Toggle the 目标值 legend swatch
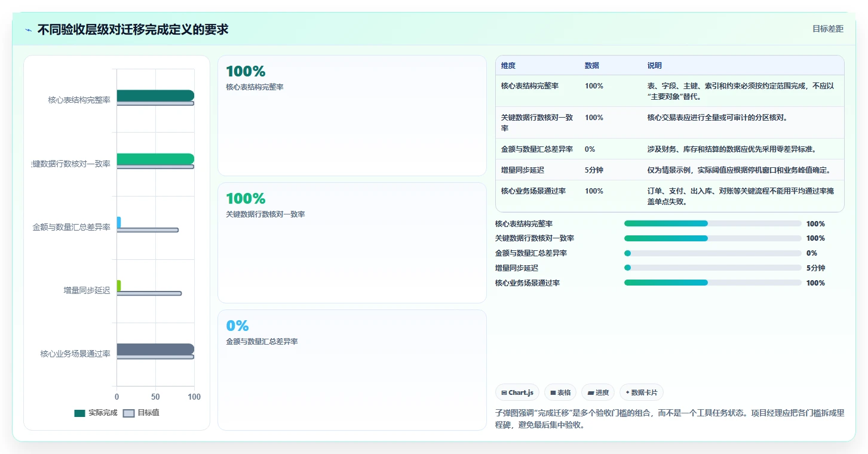This screenshot has width=868, height=454. [129, 413]
